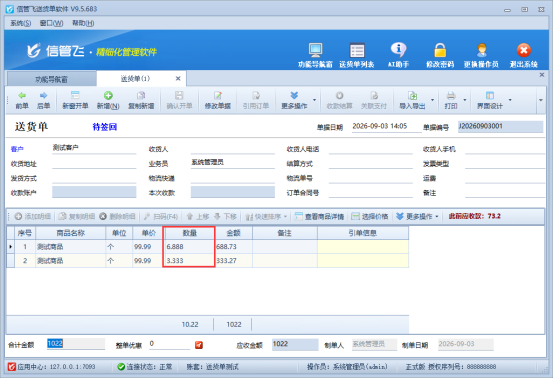Screen dimensions: 553x378
Task: Click the 单据日期 field
Action: click(x=387, y=127)
